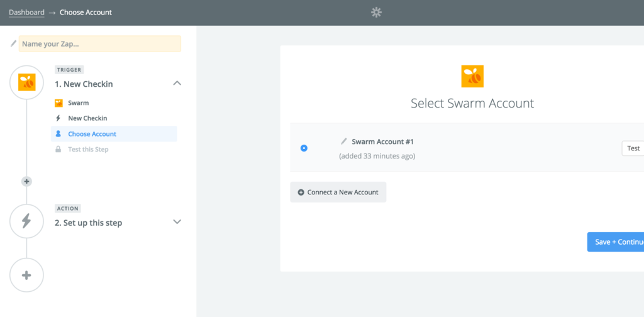Click the ACTION label badge

click(x=68, y=208)
